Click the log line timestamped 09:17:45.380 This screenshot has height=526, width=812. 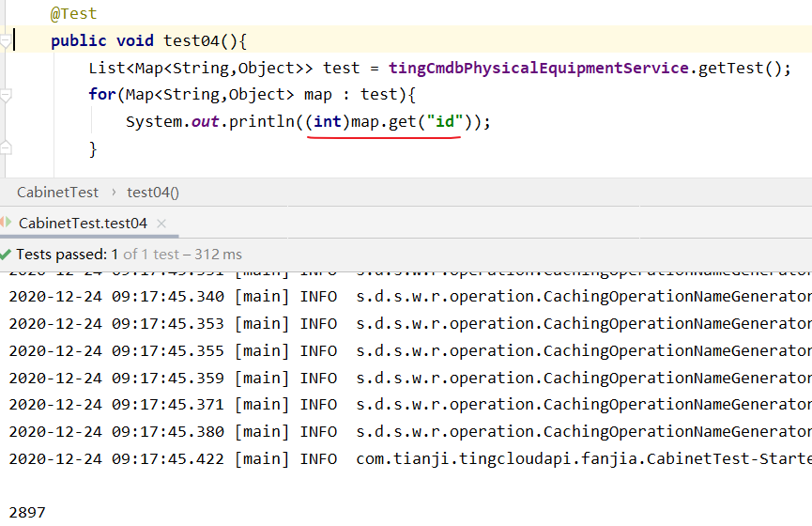click(x=410, y=432)
